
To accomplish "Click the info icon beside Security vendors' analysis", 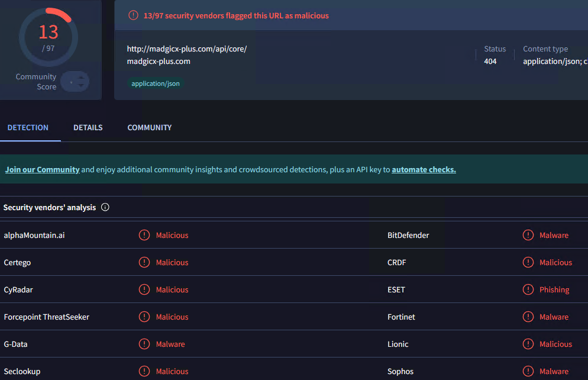I will pyautogui.click(x=105, y=207).
